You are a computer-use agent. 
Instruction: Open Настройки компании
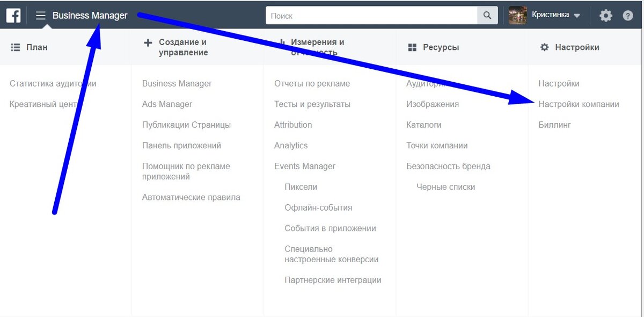[579, 104]
